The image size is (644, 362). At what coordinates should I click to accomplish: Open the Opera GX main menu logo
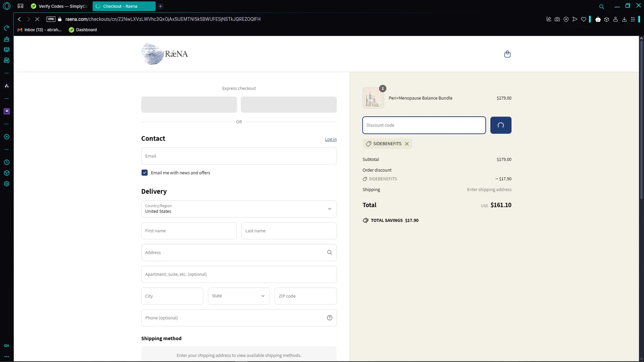[6, 6]
